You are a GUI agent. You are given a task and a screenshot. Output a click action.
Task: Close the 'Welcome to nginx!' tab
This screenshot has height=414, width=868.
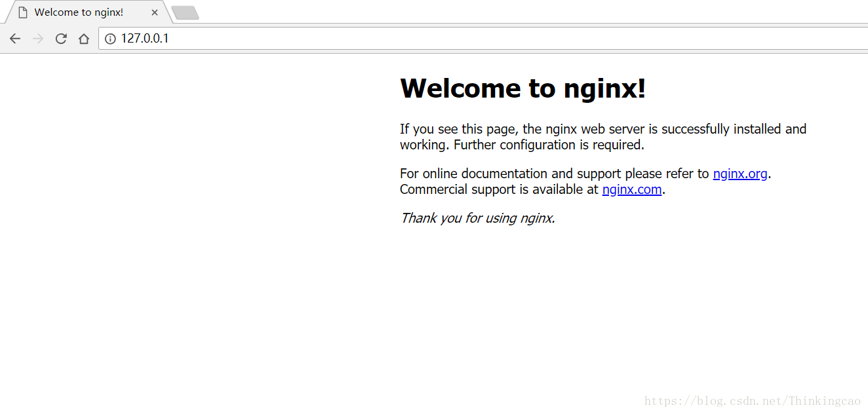click(155, 12)
